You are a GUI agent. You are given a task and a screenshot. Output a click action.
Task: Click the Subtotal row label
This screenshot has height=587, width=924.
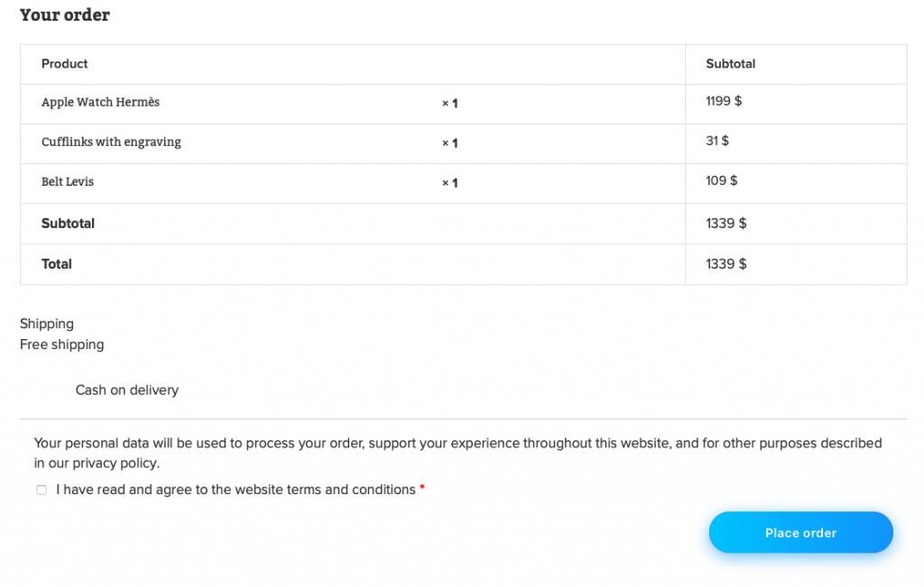coord(68,223)
